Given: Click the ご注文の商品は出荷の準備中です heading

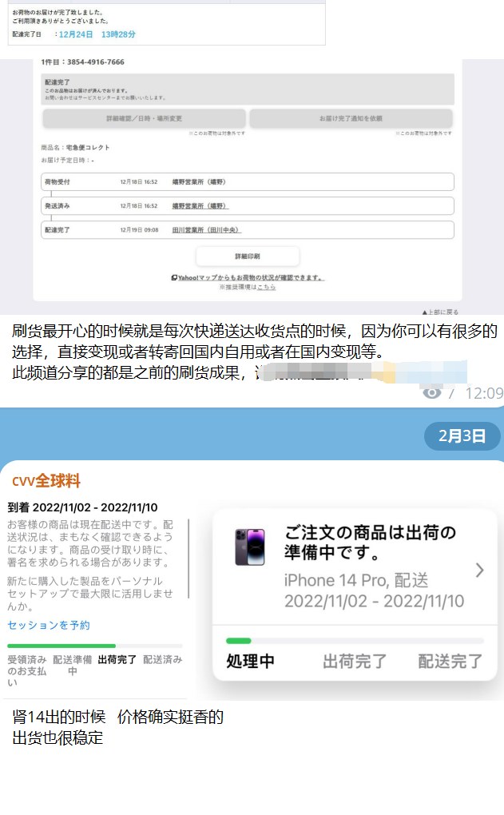Looking at the screenshot, I should pyautogui.click(x=370, y=542).
